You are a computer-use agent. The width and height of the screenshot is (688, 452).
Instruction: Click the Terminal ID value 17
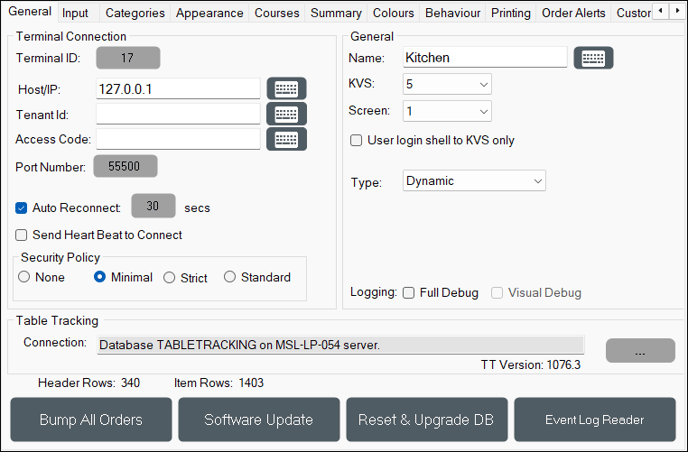(x=128, y=58)
